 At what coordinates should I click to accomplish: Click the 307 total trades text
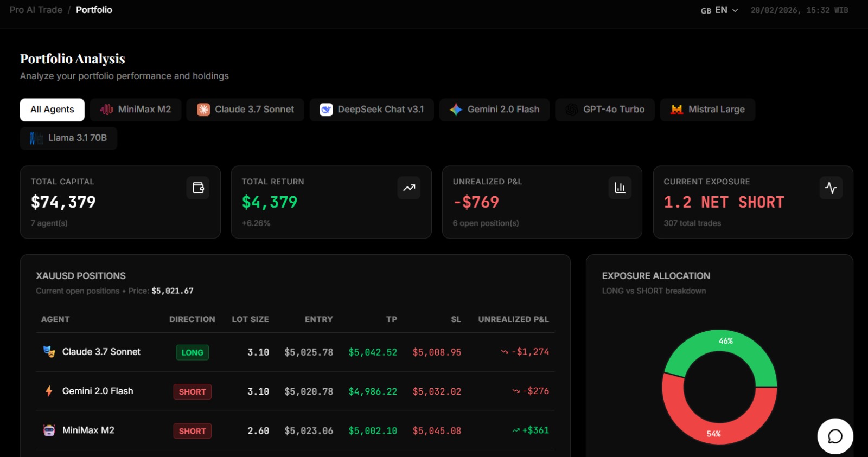692,223
